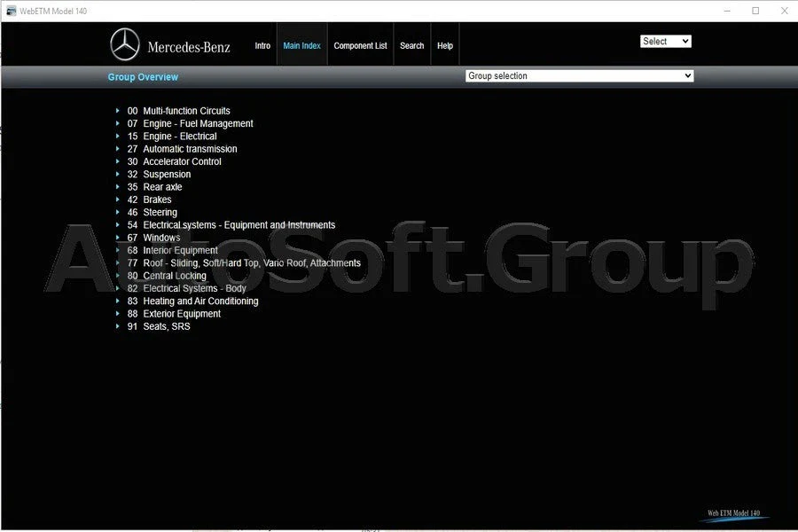The height and width of the screenshot is (532, 798).
Task: Switch to the Component List tab
Action: 360,44
